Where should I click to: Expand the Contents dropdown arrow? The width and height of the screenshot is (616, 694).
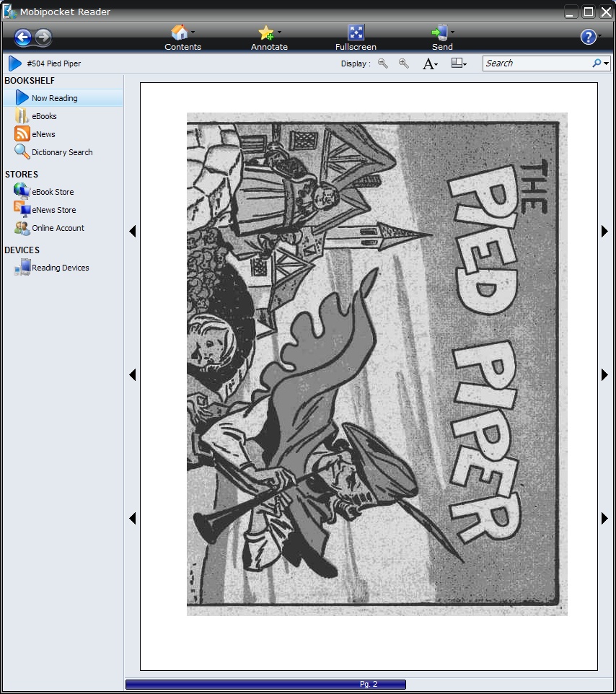[x=193, y=32]
